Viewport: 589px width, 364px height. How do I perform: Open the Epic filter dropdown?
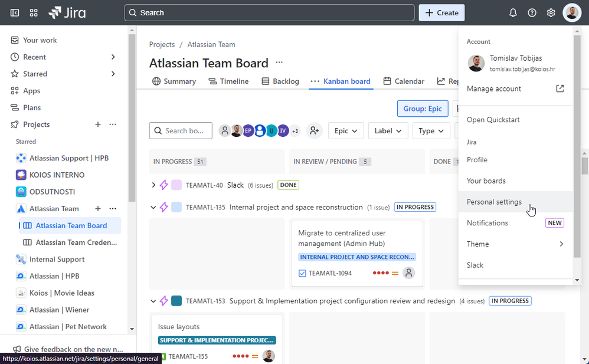[x=346, y=131]
